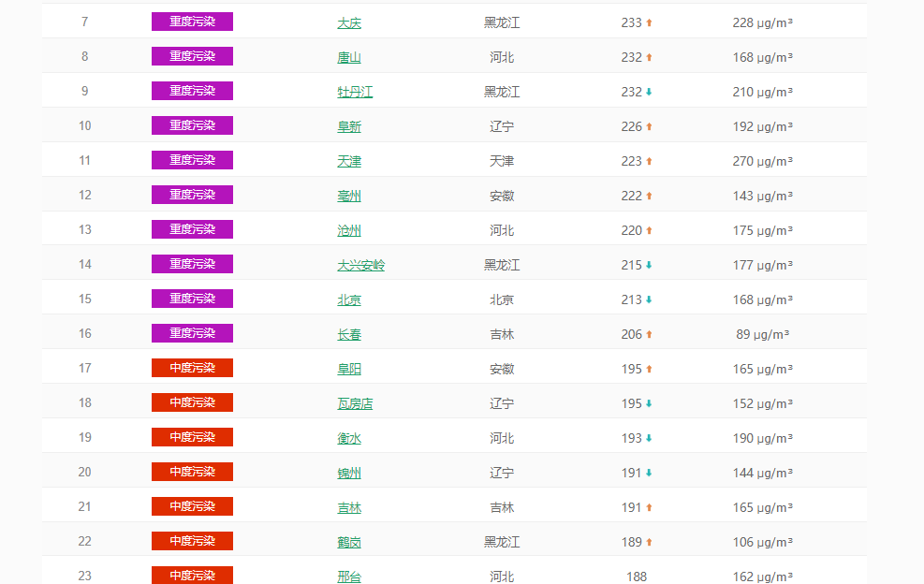Click the 中度污染 badge in row 17
The height and width of the screenshot is (584, 924).
192,369
